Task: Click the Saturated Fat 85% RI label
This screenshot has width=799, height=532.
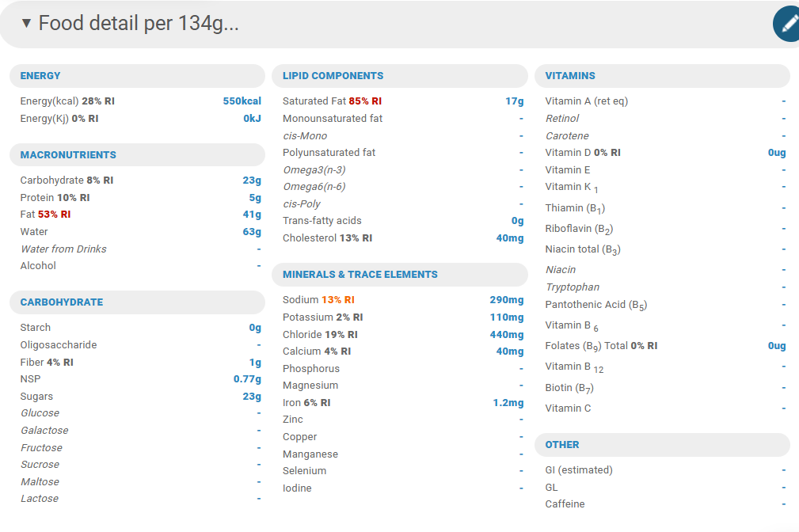Action: pos(333,101)
